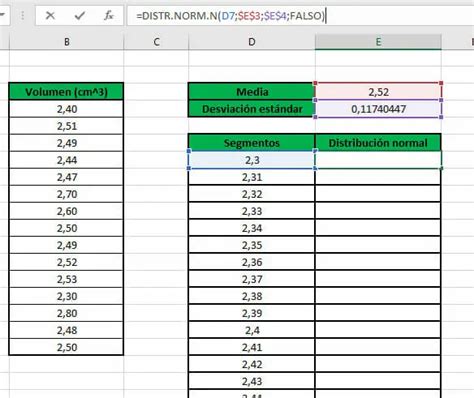The height and width of the screenshot is (398, 474).
Task: Select the Distribución normal header cell
Action: coord(378,143)
